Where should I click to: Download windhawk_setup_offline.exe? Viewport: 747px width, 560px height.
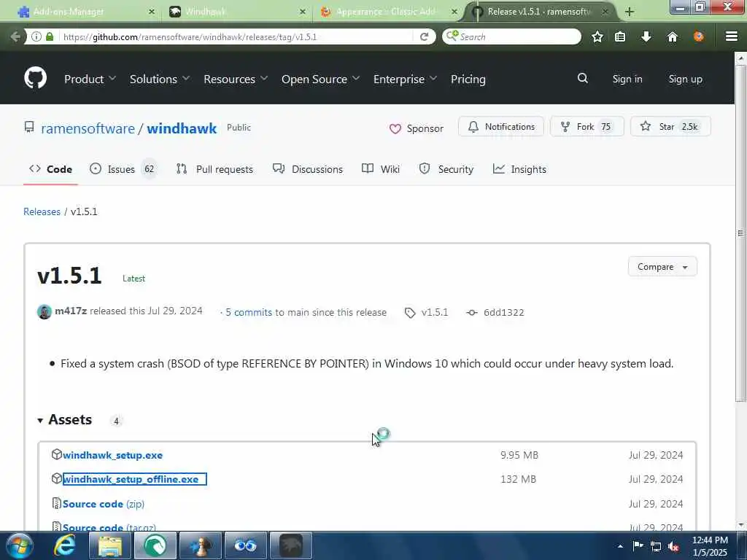131,479
